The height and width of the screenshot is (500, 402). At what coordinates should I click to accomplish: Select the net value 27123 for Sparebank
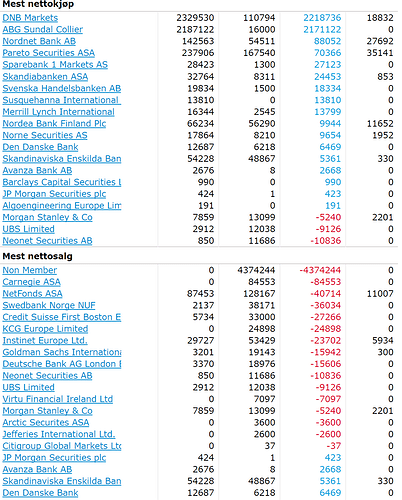(x=328, y=65)
